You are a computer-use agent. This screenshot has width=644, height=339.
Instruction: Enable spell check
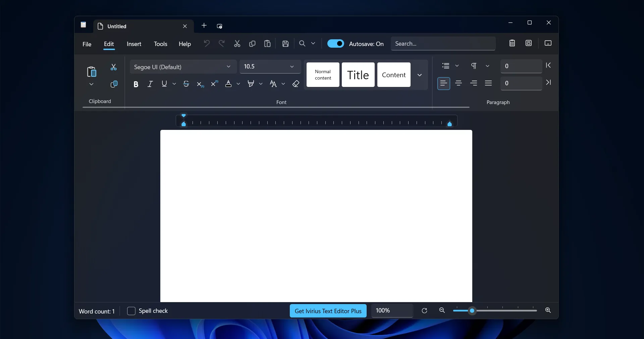132,311
